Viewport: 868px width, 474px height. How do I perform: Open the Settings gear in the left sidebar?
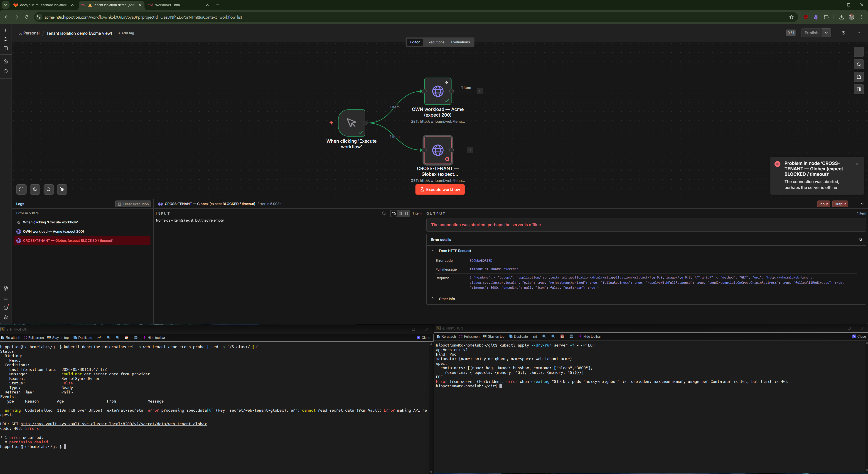click(6, 318)
